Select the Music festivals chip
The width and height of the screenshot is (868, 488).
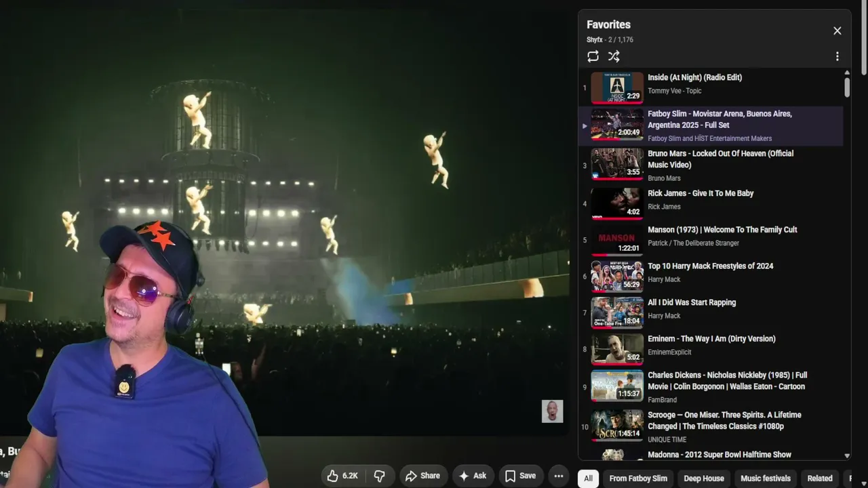click(766, 479)
